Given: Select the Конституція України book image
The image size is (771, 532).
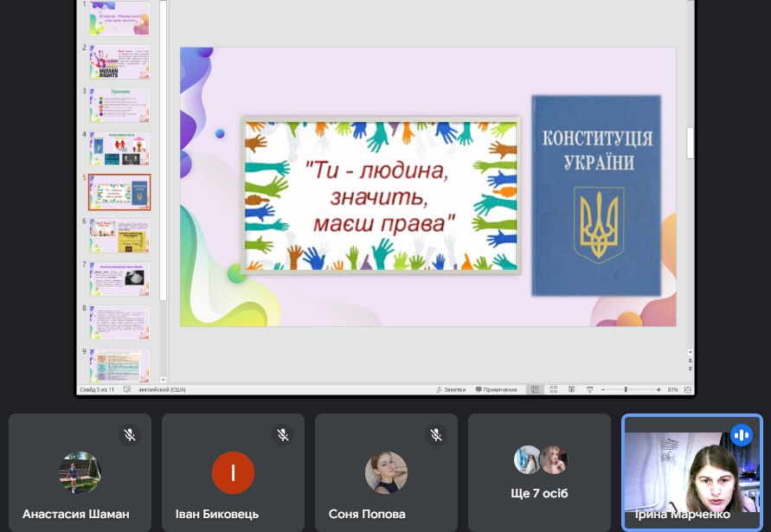Looking at the screenshot, I should point(596,195).
